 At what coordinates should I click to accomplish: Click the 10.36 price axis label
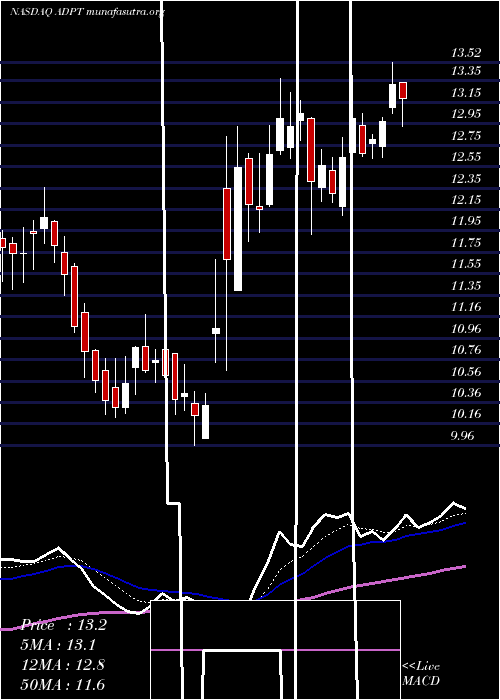(x=466, y=393)
